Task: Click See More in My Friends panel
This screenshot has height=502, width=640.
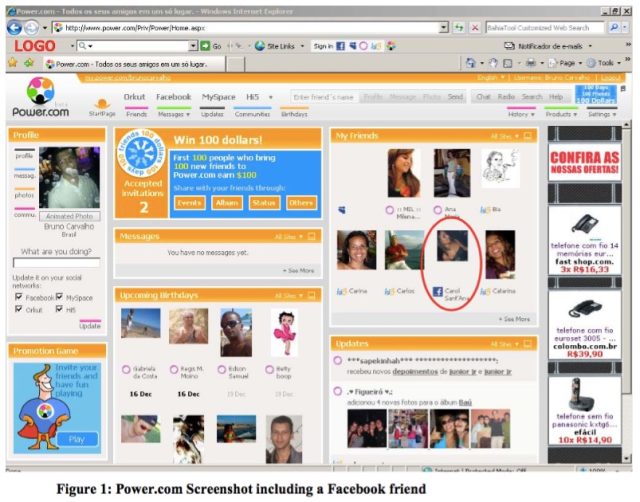Action: click(514, 319)
